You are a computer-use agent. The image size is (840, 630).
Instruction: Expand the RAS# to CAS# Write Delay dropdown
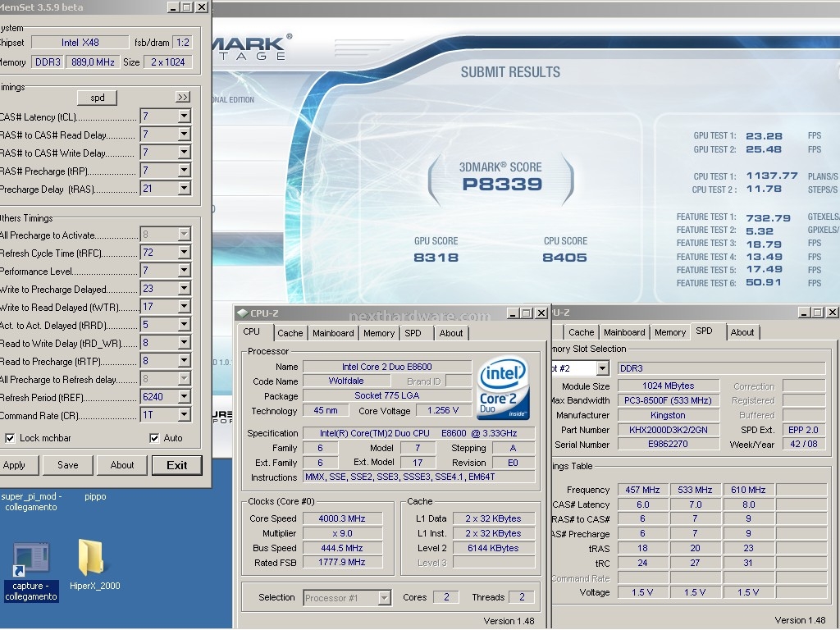185,153
